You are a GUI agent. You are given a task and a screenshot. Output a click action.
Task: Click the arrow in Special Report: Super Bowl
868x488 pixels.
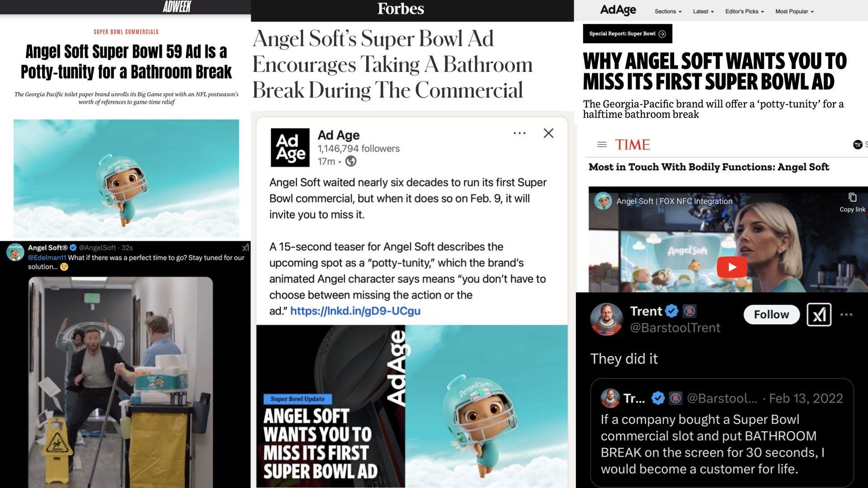662,34
